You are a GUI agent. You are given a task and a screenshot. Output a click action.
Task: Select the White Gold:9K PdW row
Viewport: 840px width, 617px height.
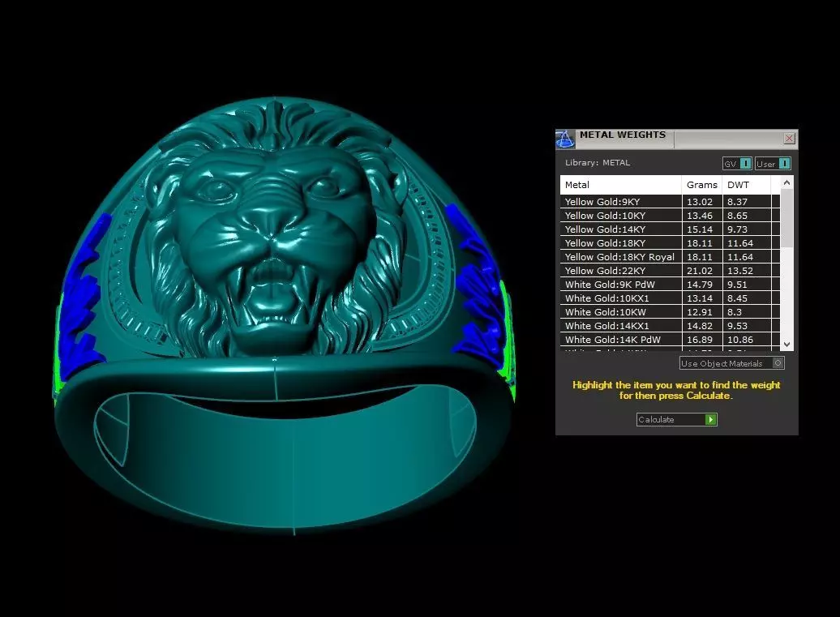pyautogui.click(x=670, y=285)
